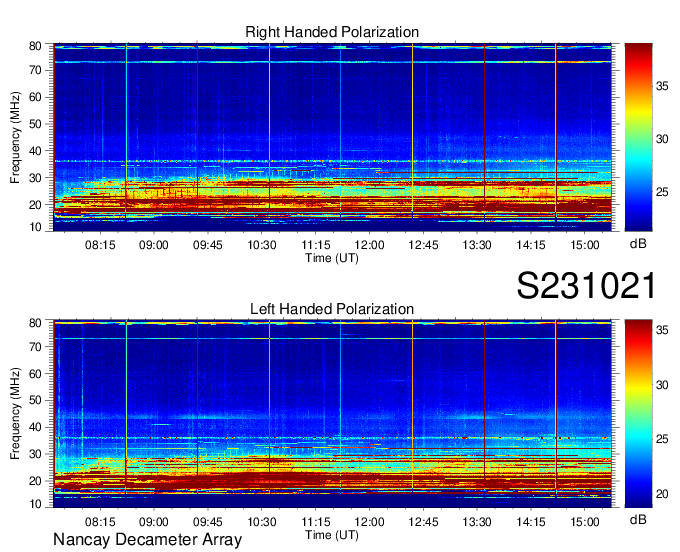The image size is (680, 552).
Task: Click the 30 dB mark on top colorbar
Action: [x=662, y=139]
